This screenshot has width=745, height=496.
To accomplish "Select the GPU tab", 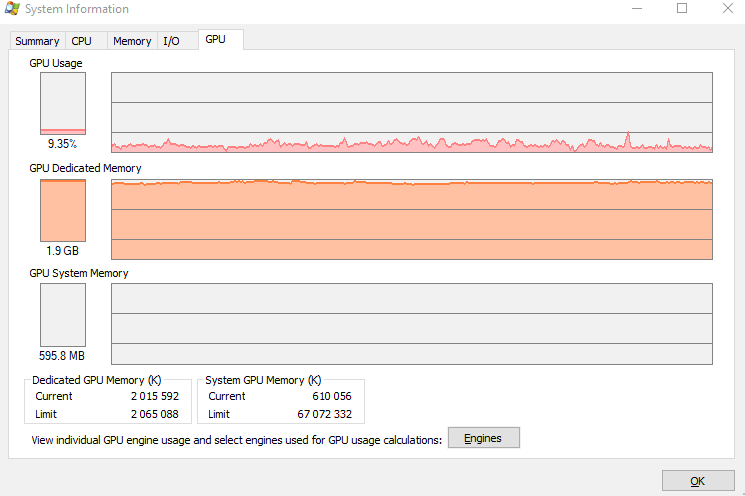I will [x=216, y=39].
